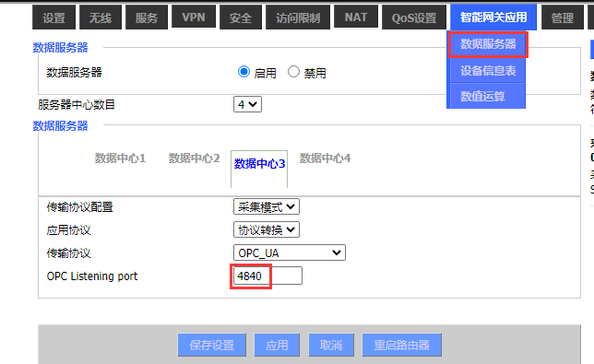The width and height of the screenshot is (594, 364).
Task: Open the OPC_UA 传输协议 dropdown
Action: (x=290, y=252)
